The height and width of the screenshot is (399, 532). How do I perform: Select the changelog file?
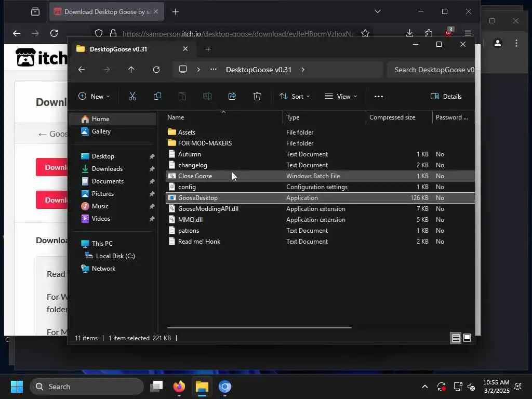tap(320, 165)
